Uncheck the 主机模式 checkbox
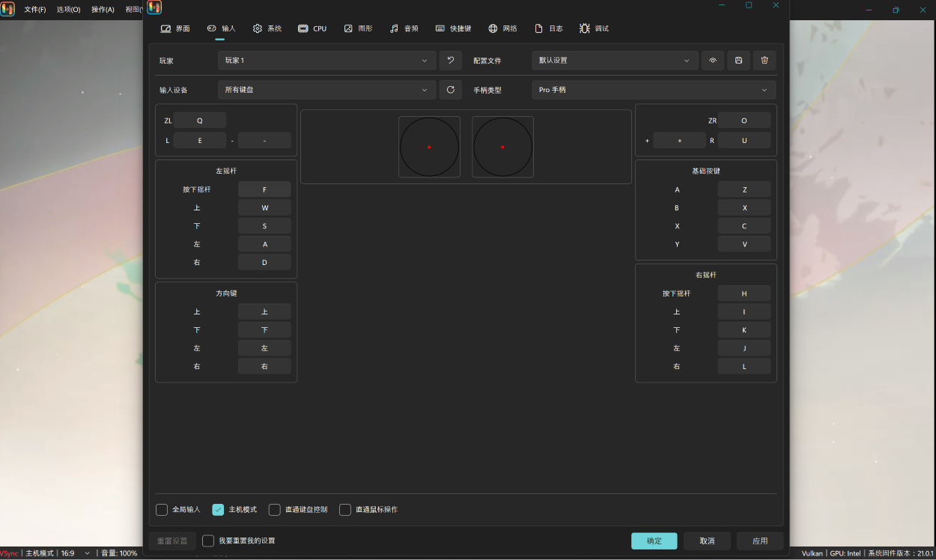The height and width of the screenshot is (560, 936). [218, 510]
